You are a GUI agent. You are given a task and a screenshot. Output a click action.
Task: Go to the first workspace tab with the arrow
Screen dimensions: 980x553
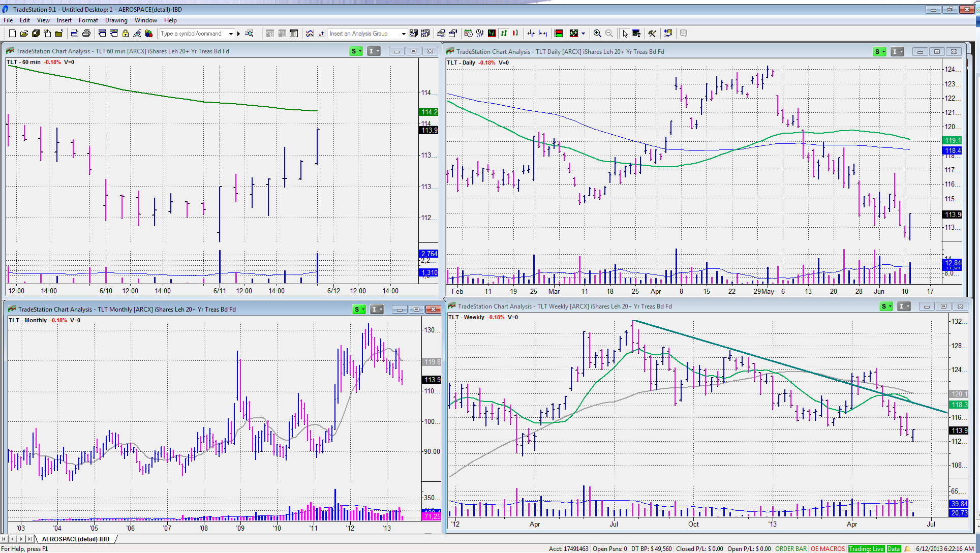coord(5,539)
